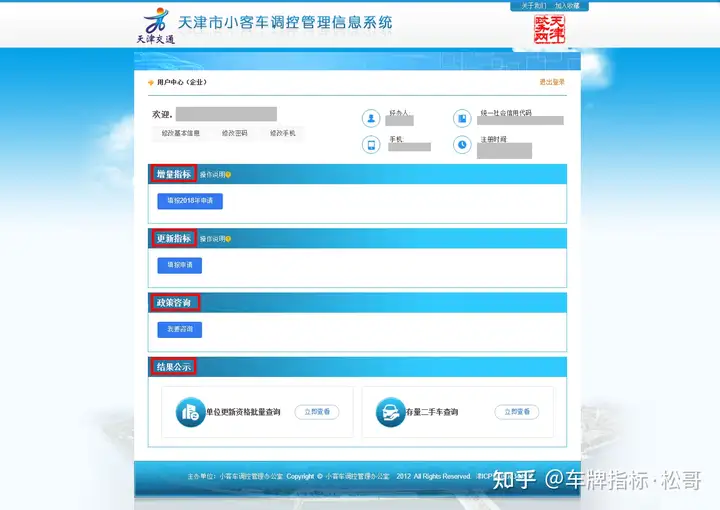
Task: Click the 手机 phone icon
Action: [x=371, y=145]
